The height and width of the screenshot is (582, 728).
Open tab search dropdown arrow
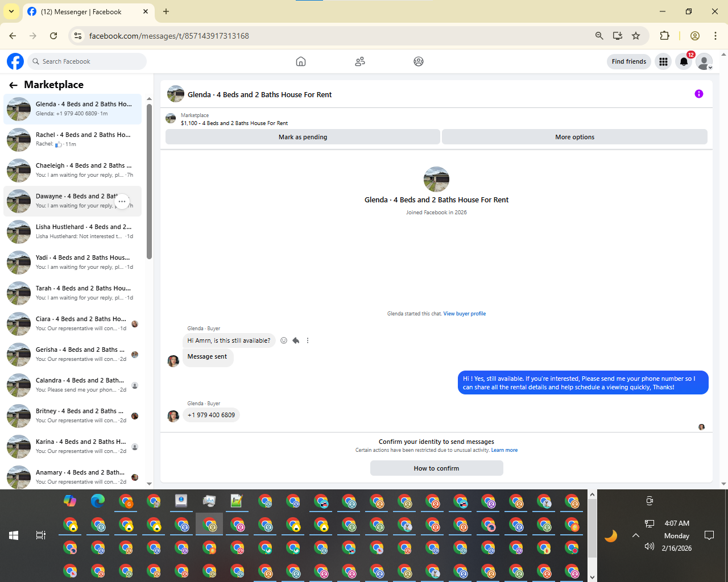(11, 11)
